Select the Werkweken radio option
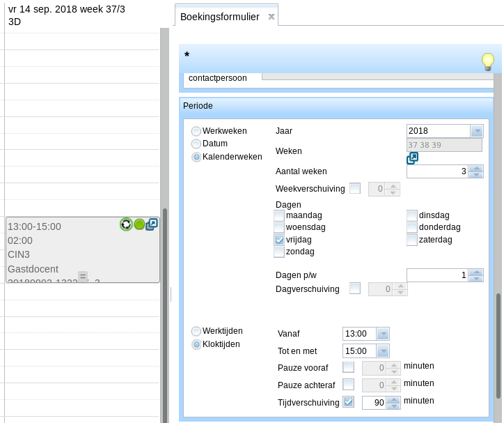The width and height of the screenshot is (504, 423). tap(196, 131)
